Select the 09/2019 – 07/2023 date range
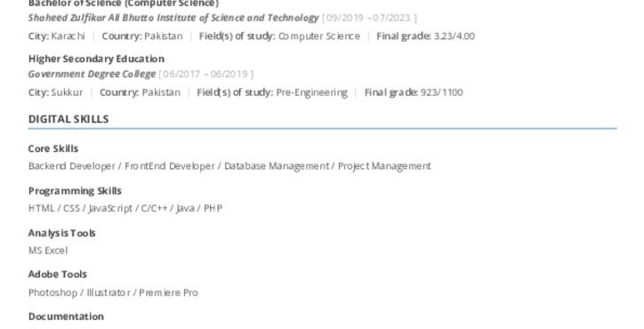644x329 pixels. pyautogui.click(x=369, y=18)
